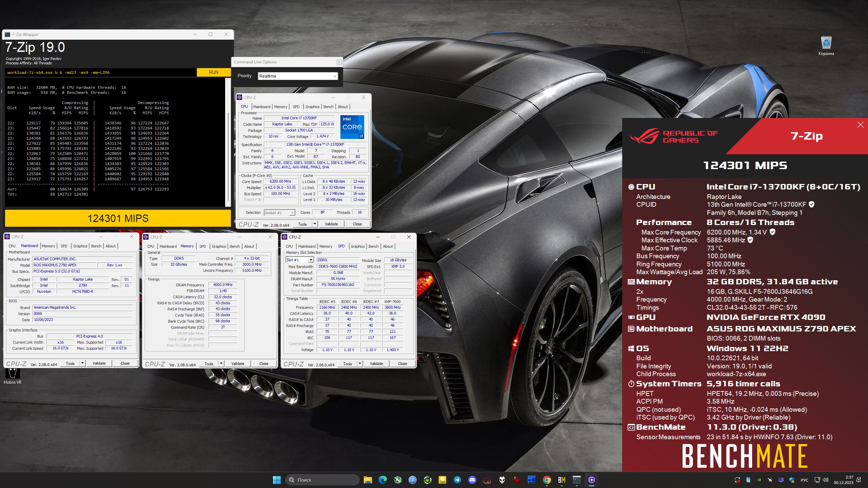Open File Explorer from the taskbar

(368, 480)
